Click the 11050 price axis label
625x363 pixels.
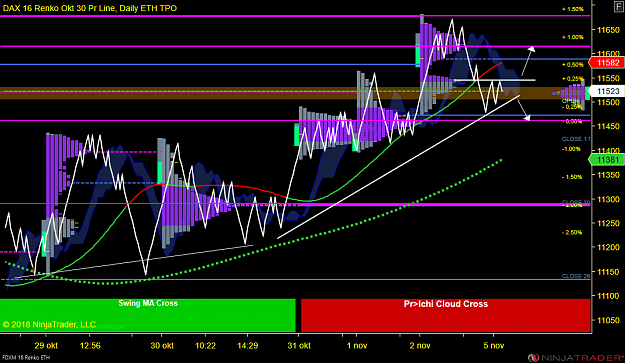tap(608, 320)
